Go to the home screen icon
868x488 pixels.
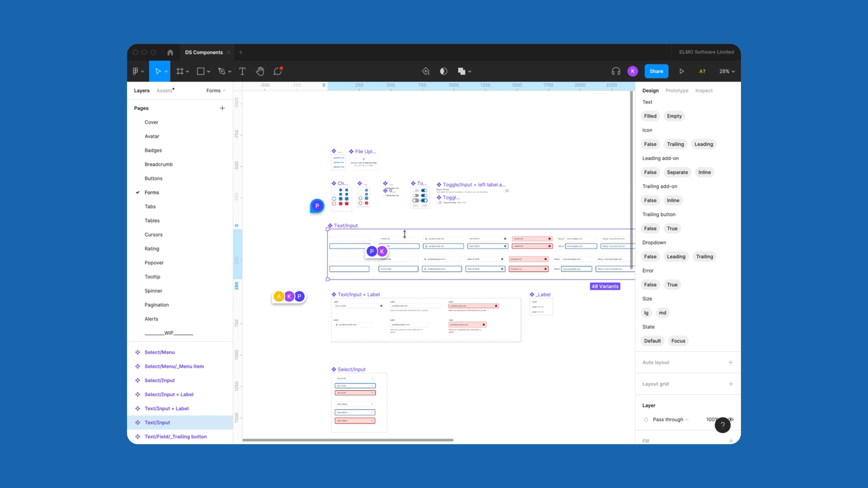pos(170,52)
